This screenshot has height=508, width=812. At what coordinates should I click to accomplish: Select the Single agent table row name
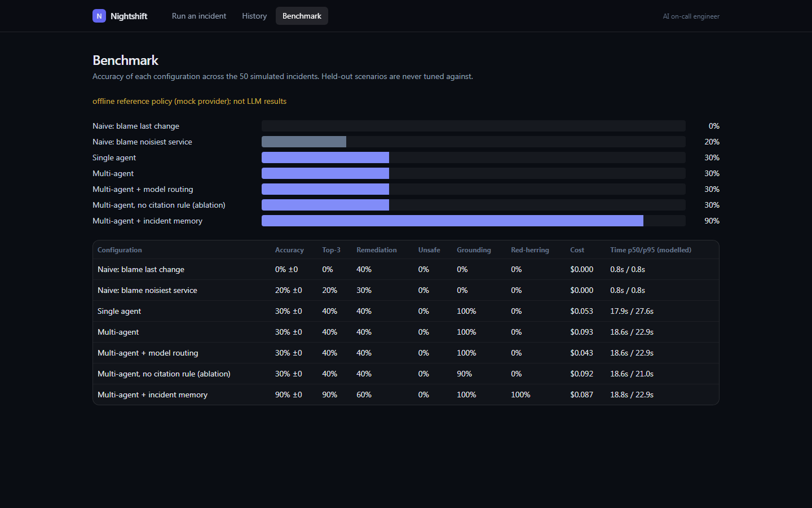(119, 311)
